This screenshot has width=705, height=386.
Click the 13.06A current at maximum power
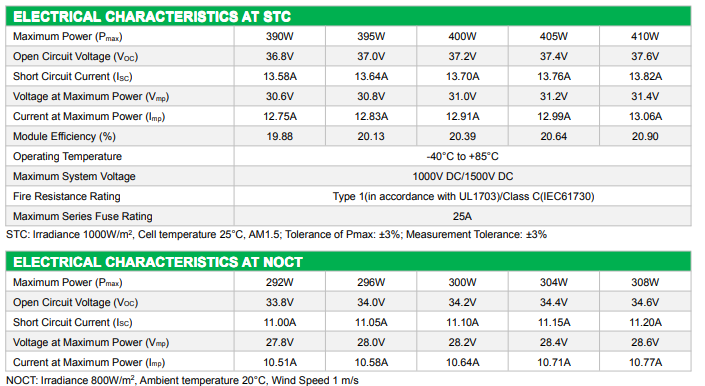pos(645,116)
